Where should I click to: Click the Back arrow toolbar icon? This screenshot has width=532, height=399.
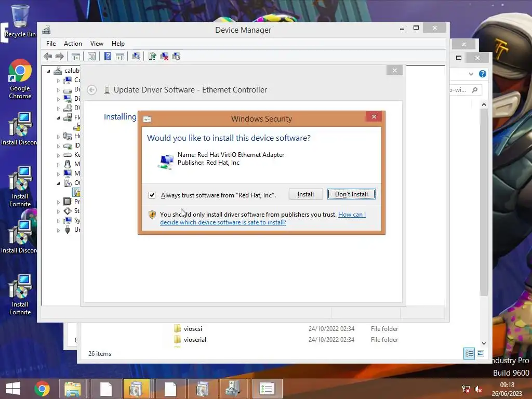click(48, 56)
